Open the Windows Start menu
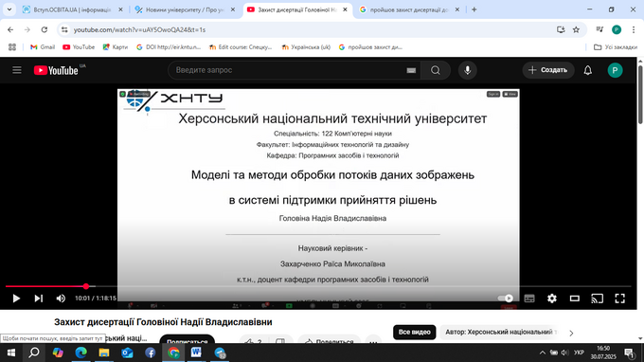644x362 pixels. (x=11, y=353)
